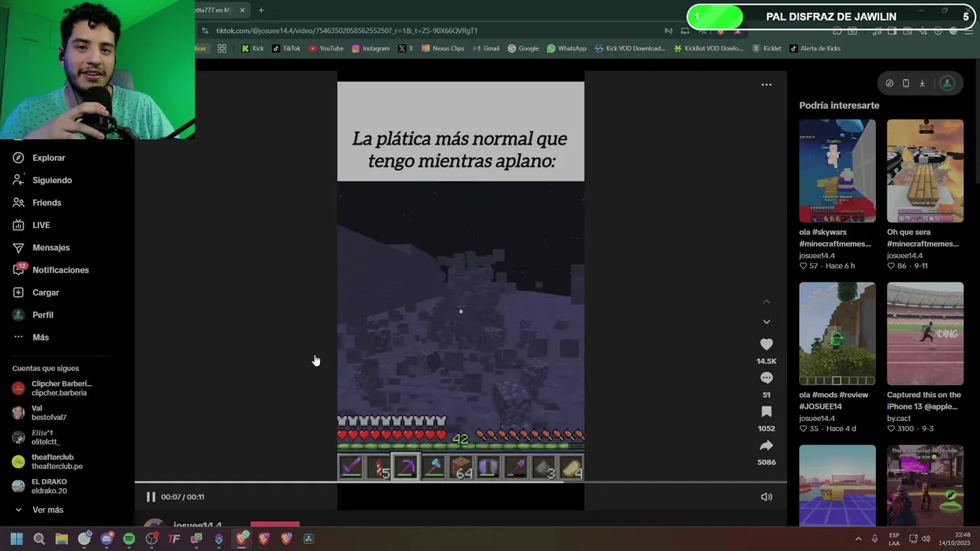Open YouTube bookmark
980x551 pixels.
pos(326,48)
